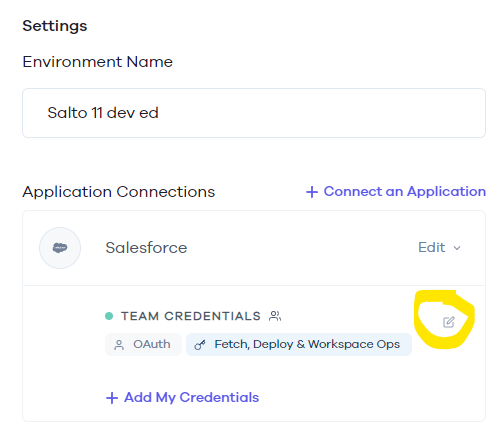Select the Fetch, Deploy & Workspace Ops badge
Image resolution: width=499 pixels, height=432 pixels.
point(299,344)
